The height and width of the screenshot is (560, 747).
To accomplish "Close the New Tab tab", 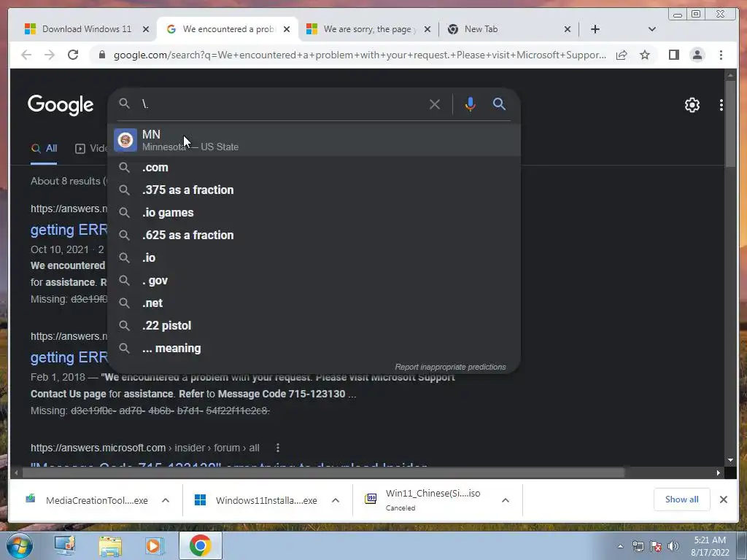I will click(567, 29).
